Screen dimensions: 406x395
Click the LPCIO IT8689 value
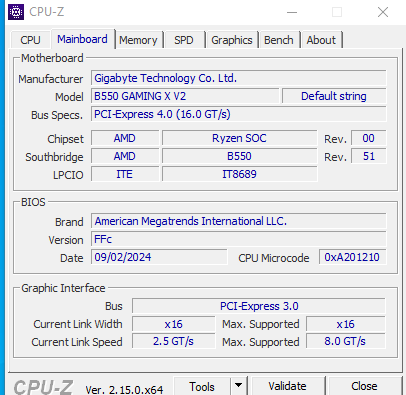coord(239,174)
